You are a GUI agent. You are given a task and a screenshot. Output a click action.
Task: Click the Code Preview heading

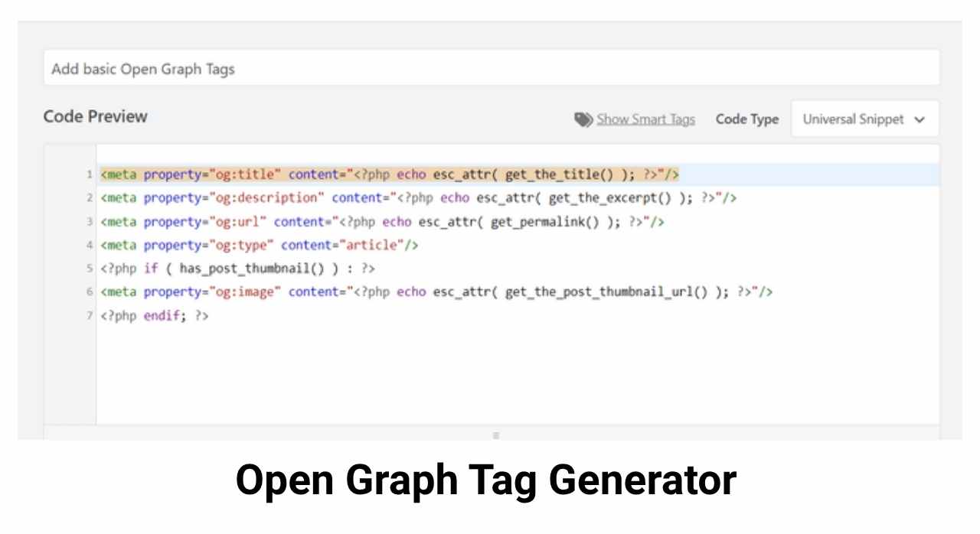[95, 116]
